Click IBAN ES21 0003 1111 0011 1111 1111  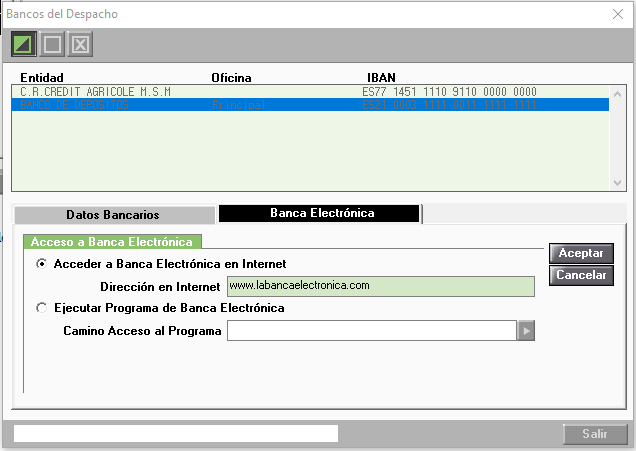point(449,105)
